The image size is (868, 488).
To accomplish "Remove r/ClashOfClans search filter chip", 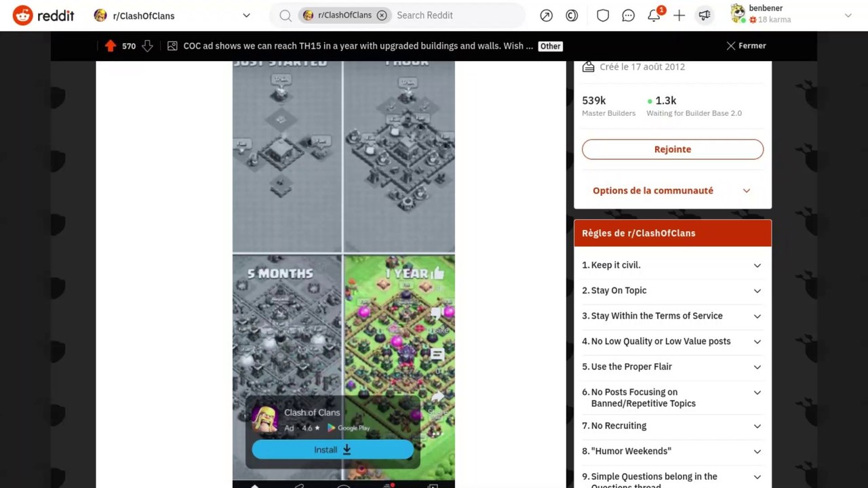I will coord(382,15).
